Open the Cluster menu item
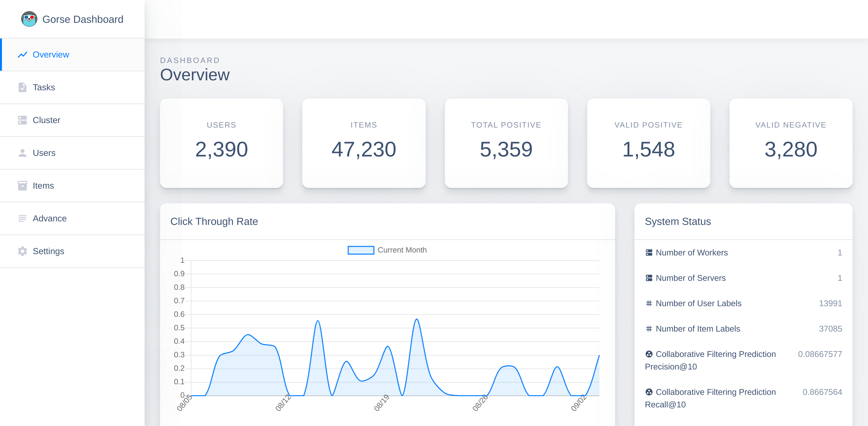This screenshot has height=426, width=868. 47,120
